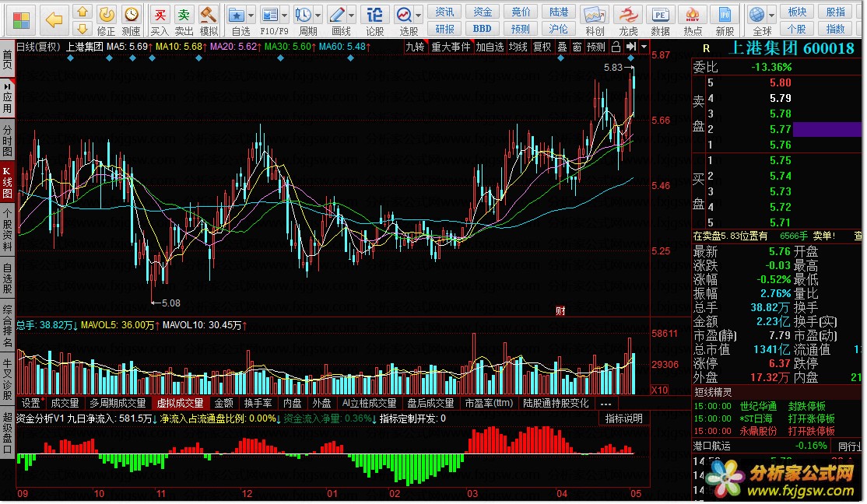Viewport: 867px width, 504px height.
Task: Click the 卖出 sell icon
Action: coord(184,20)
